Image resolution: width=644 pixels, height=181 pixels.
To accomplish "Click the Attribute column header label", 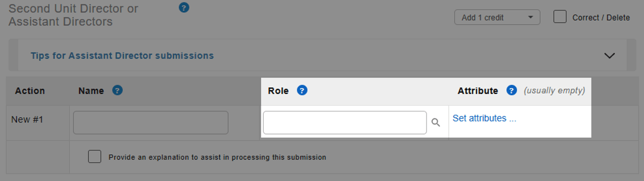I will tap(477, 91).
